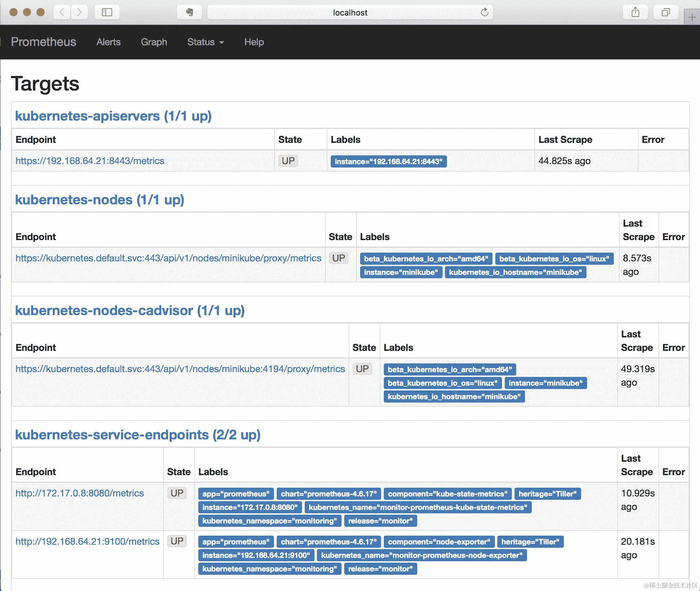
Task: Open the 192.168.64.21:9100 metrics endpoint link
Action: (87, 541)
